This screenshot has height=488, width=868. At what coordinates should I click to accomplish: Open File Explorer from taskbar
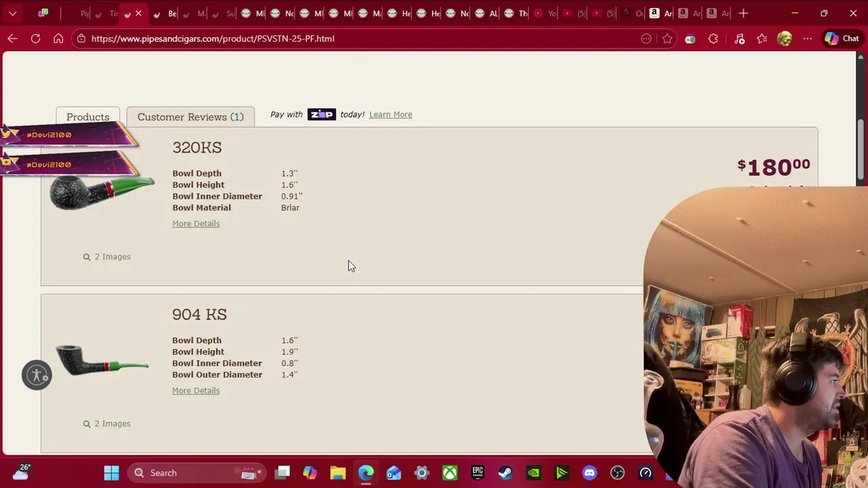click(x=338, y=472)
